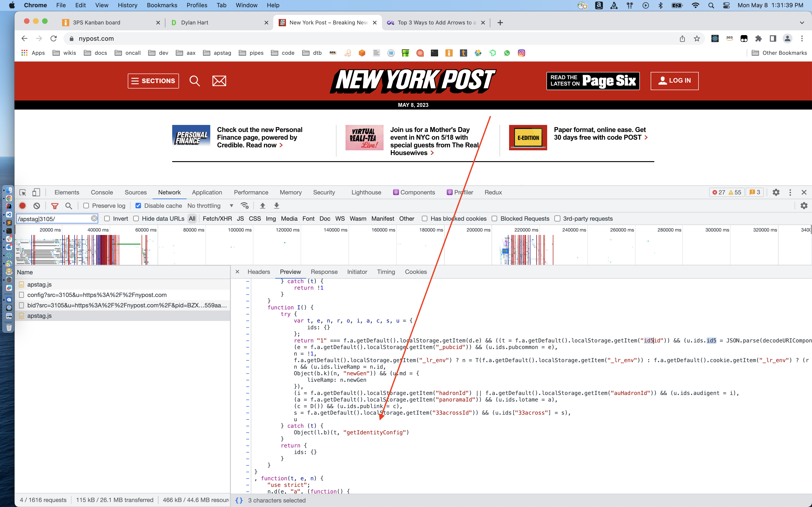Image resolution: width=812 pixels, height=507 pixels.
Task: Enable the Preserve log checkbox
Action: pos(86,206)
